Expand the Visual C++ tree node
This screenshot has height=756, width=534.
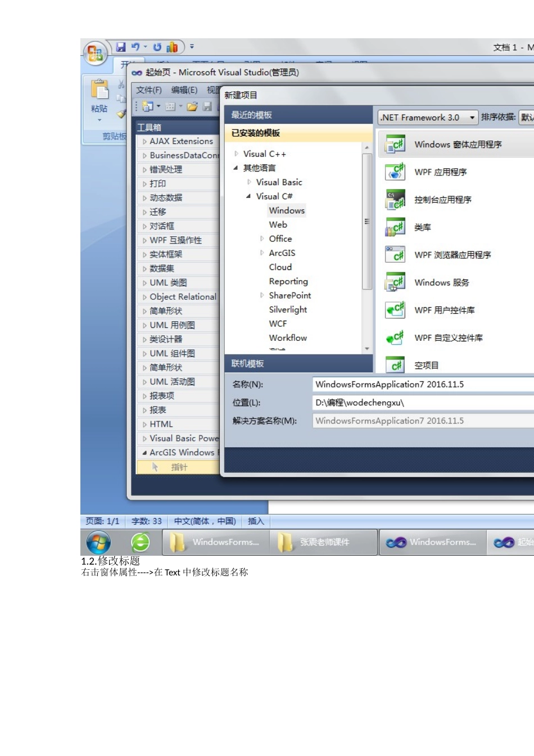click(x=236, y=154)
